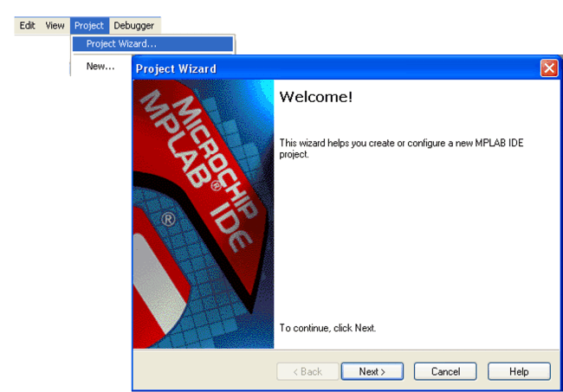Open the View menu
Image resolution: width=563 pixels, height=392 pixels.
[x=55, y=25]
